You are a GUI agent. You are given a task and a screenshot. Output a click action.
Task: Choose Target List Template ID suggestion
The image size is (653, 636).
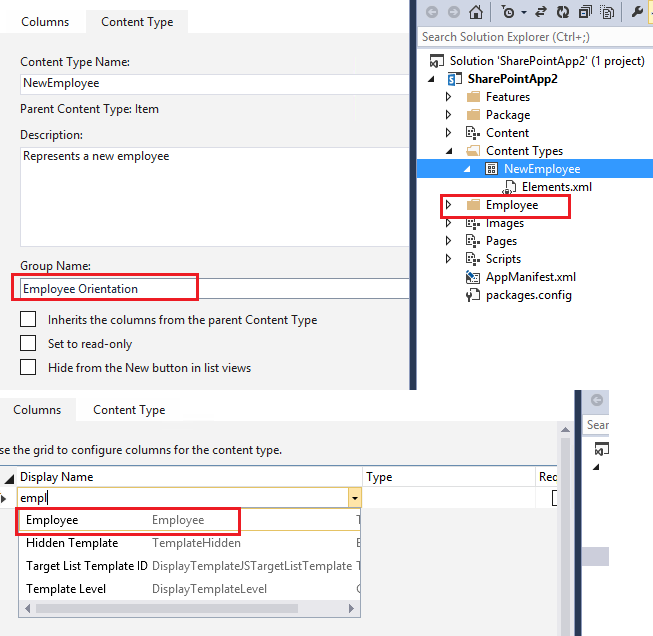189,566
